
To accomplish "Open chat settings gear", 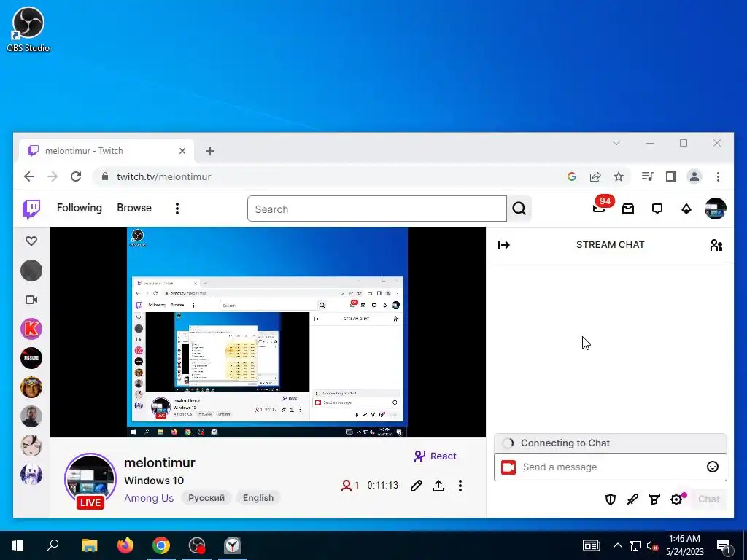I will point(676,499).
